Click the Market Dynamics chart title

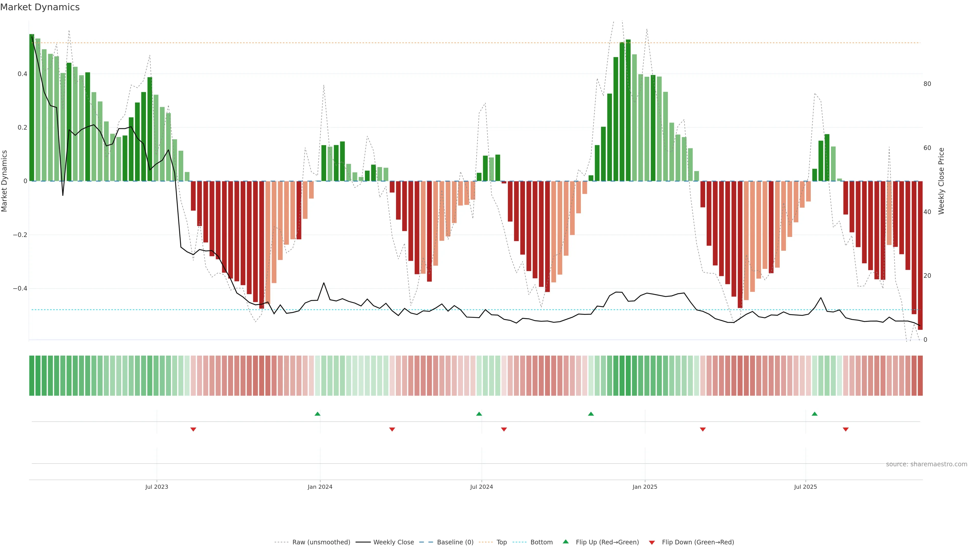40,7
